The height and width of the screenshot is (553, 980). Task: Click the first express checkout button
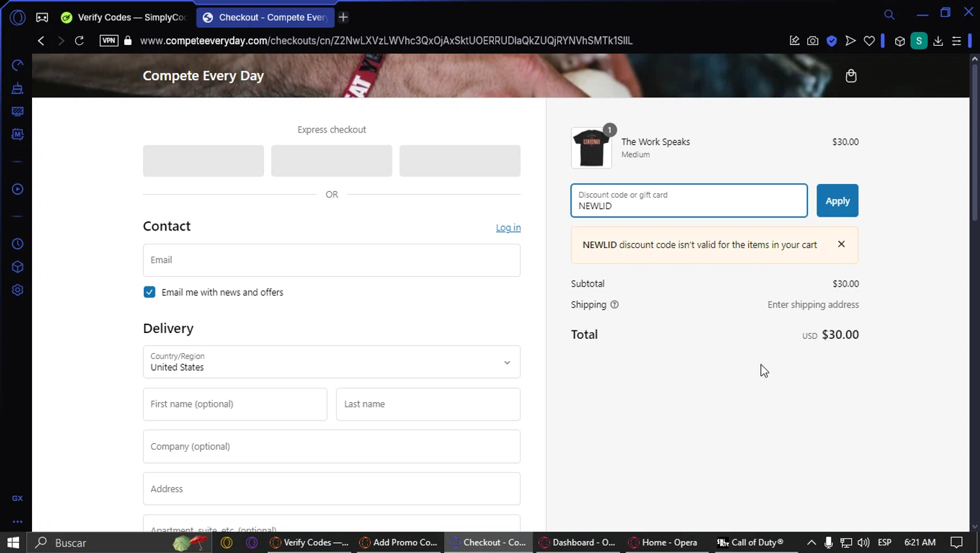click(x=203, y=161)
